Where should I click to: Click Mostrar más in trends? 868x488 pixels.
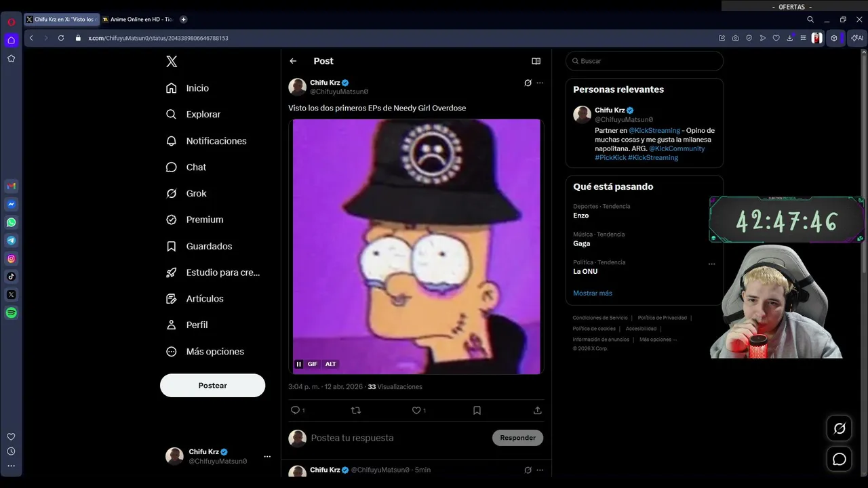[593, 293]
